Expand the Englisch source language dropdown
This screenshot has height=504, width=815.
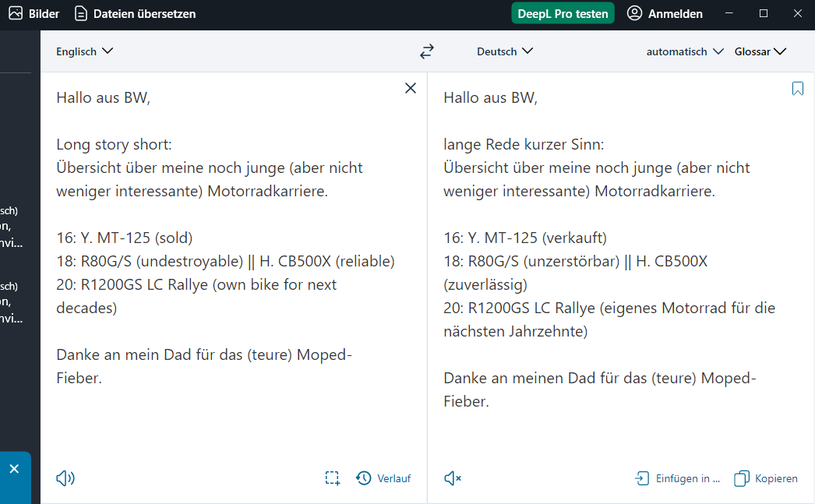click(84, 51)
